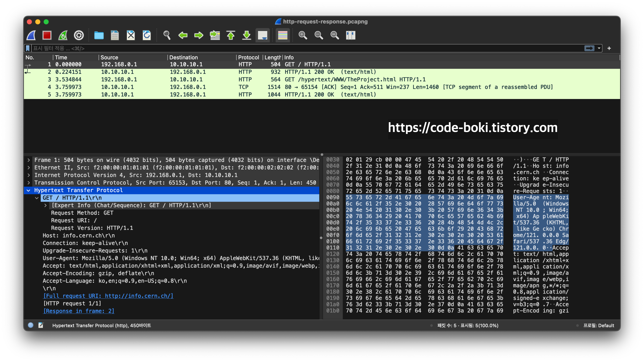The height and width of the screenshot is (362, 644).
Task: Click the red stop capture icon
Action: [x=47, y=35]
